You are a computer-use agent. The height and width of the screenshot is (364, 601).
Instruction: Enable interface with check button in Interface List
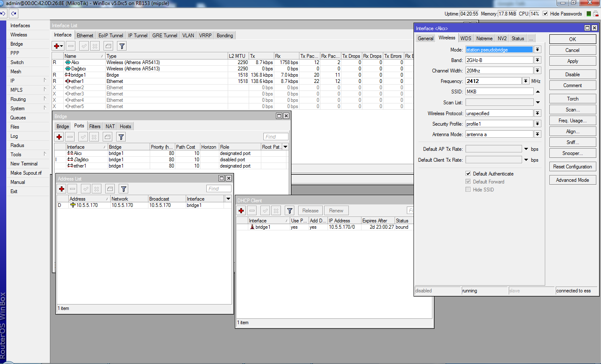click(84, 46)
